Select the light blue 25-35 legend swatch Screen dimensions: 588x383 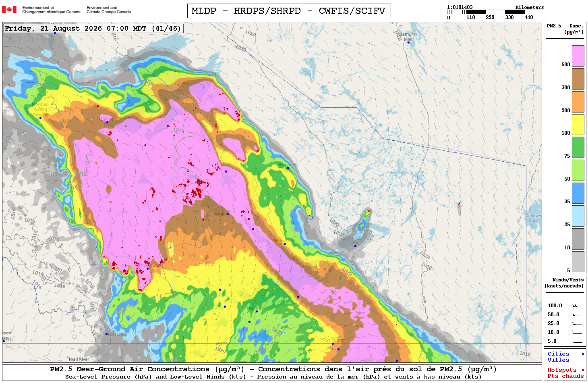click(578, 216)
